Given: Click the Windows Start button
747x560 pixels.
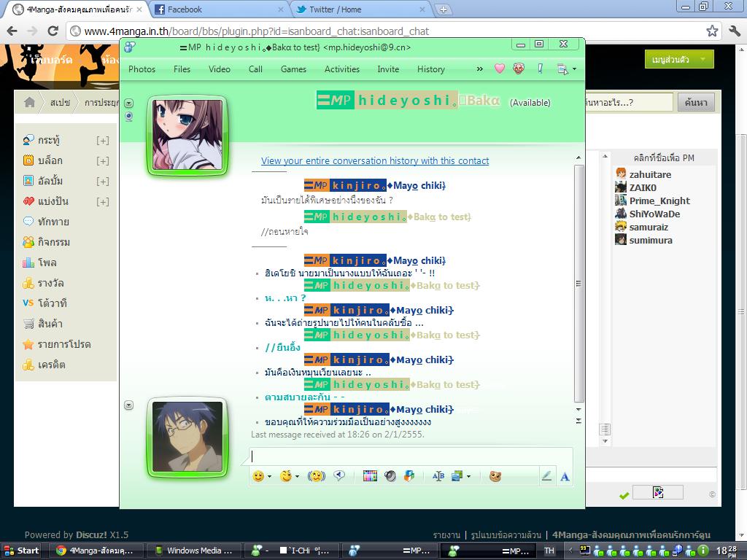Looking at the screenshot, I should 21,551.
